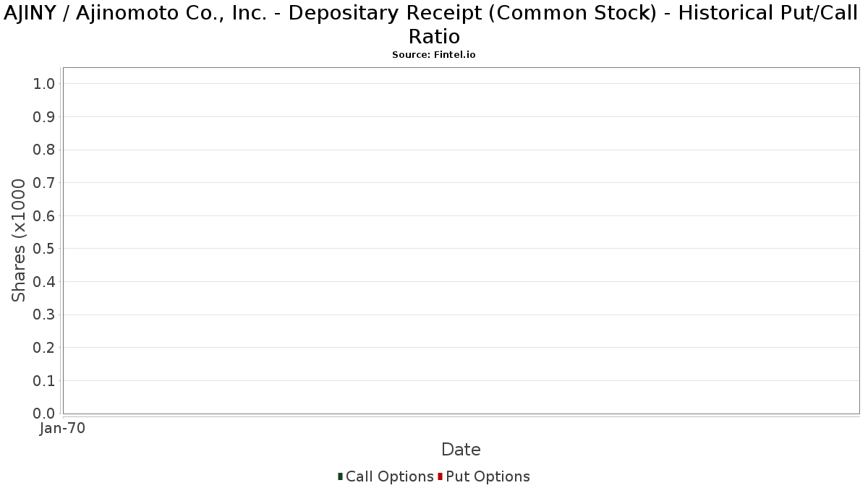Toggle the Call Options legend label

390,476
